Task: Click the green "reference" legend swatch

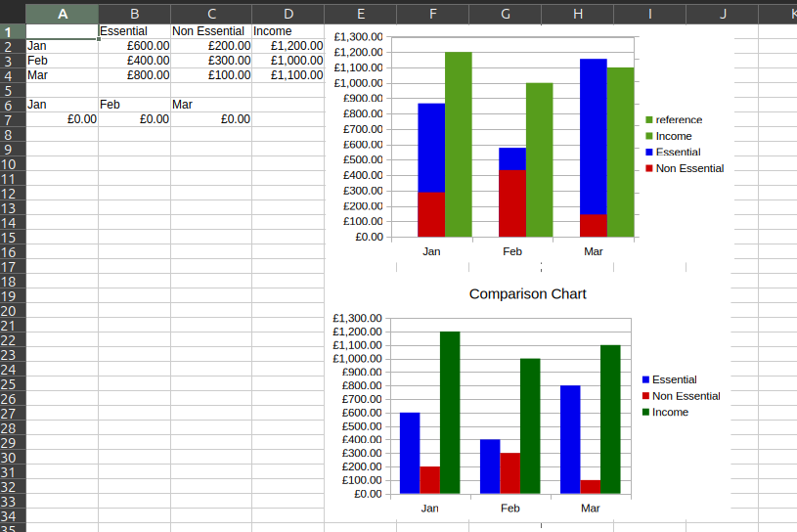Action: click(x=648, y=120)
